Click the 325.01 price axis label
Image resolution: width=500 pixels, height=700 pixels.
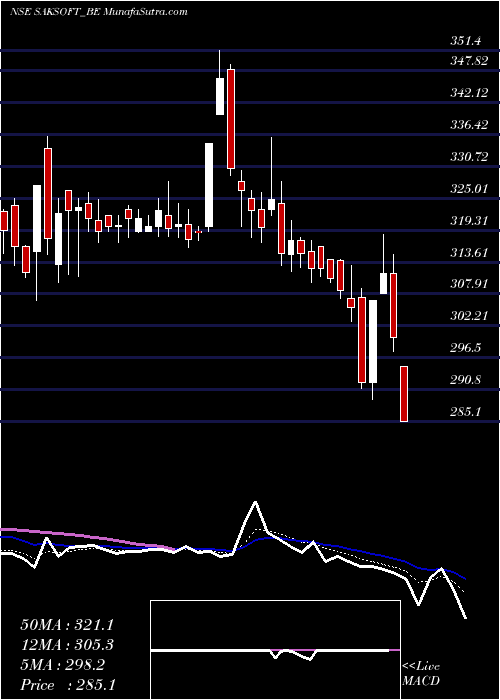pos(469,189)
